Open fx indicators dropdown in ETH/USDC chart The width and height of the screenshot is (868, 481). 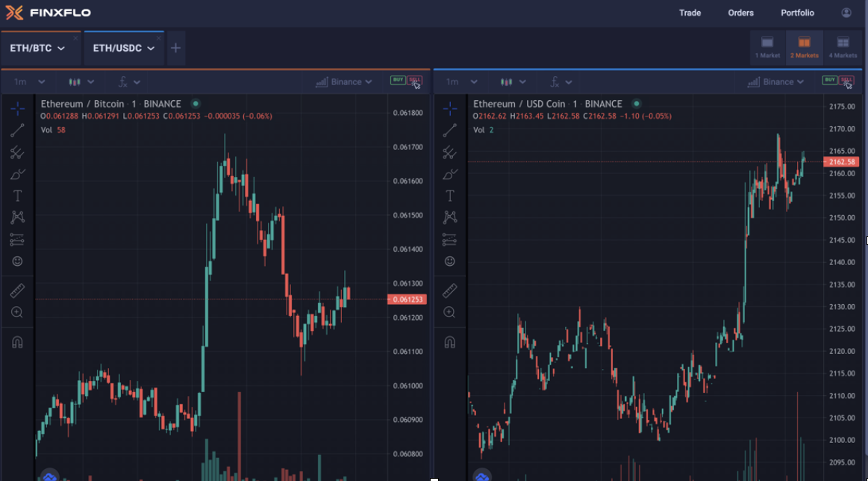coord(562,82)
